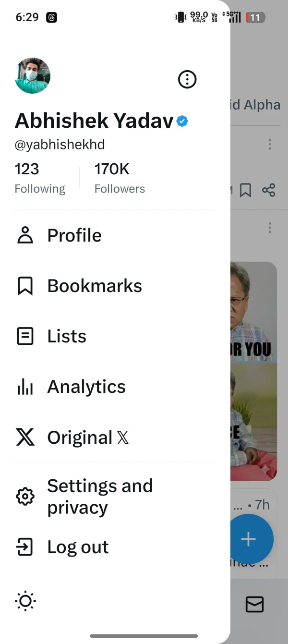This screenshot has width=288, height=644.
Task: Open the accounts three-dot menu button
Action: coord(187,79)
